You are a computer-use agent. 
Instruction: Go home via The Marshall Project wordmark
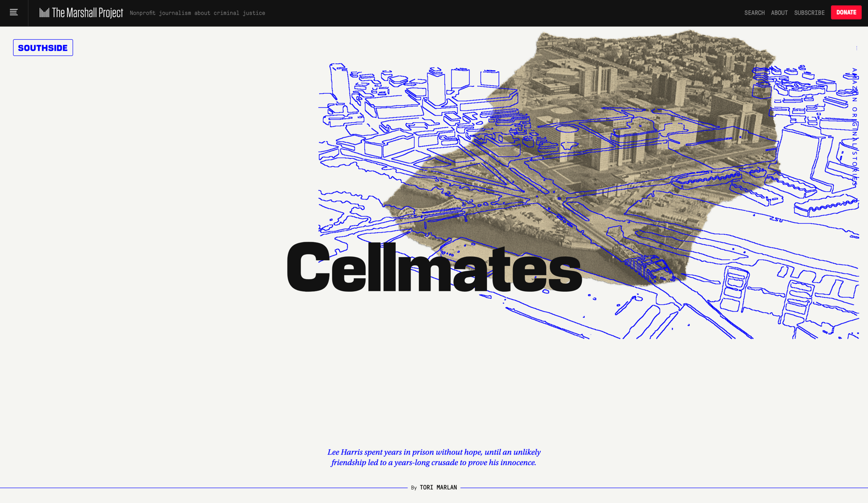87,13
